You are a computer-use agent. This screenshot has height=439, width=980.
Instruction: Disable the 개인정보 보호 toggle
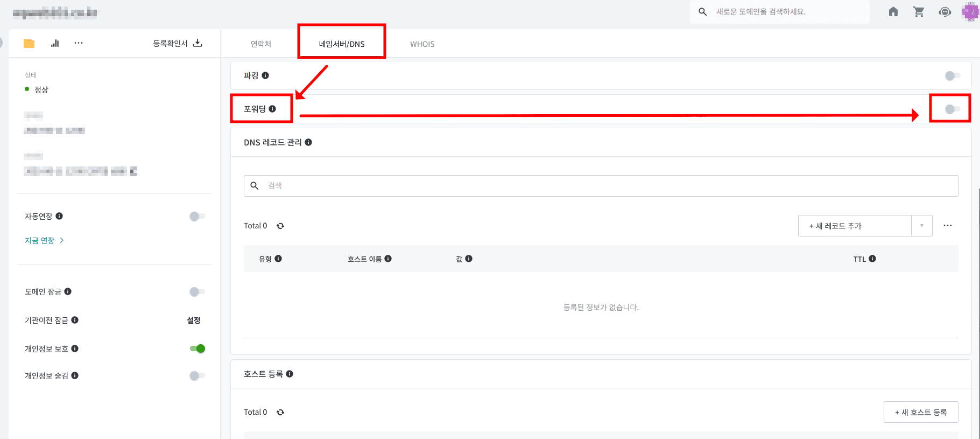point(198,349)
